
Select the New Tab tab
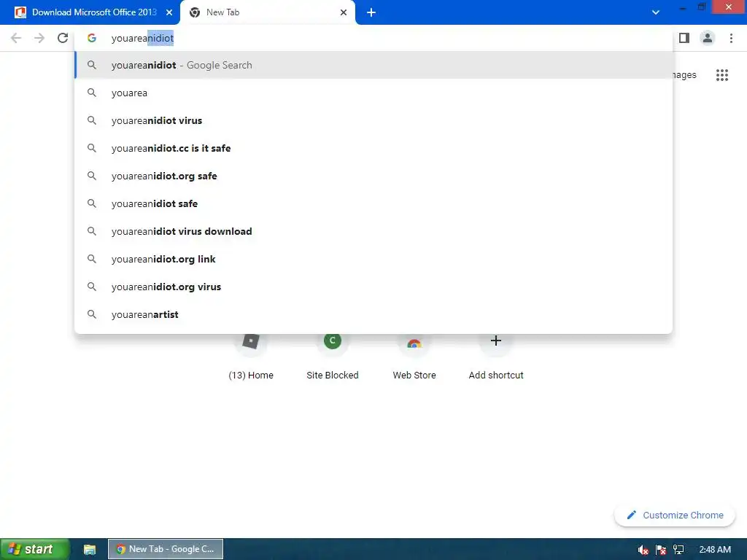click(267, 12)
